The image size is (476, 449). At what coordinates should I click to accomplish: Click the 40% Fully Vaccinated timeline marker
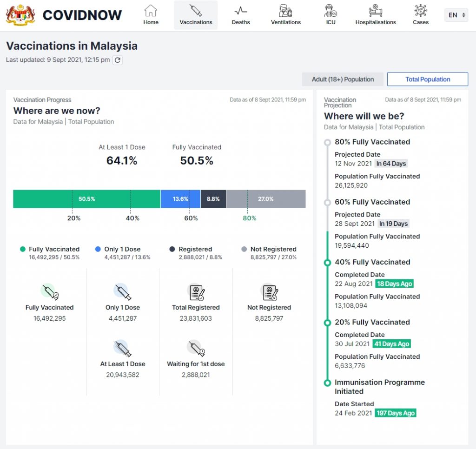(x=328, y=263)
